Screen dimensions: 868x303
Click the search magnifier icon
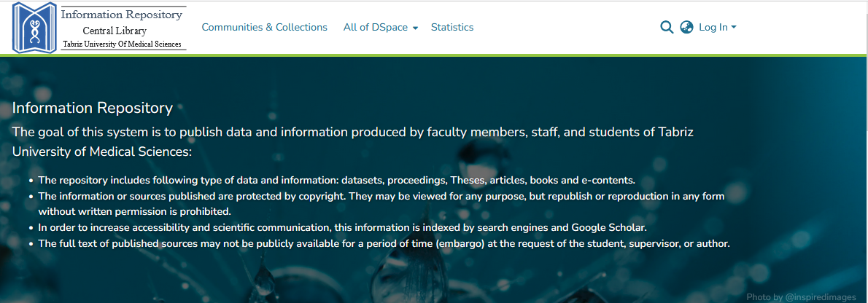(666, 28)
